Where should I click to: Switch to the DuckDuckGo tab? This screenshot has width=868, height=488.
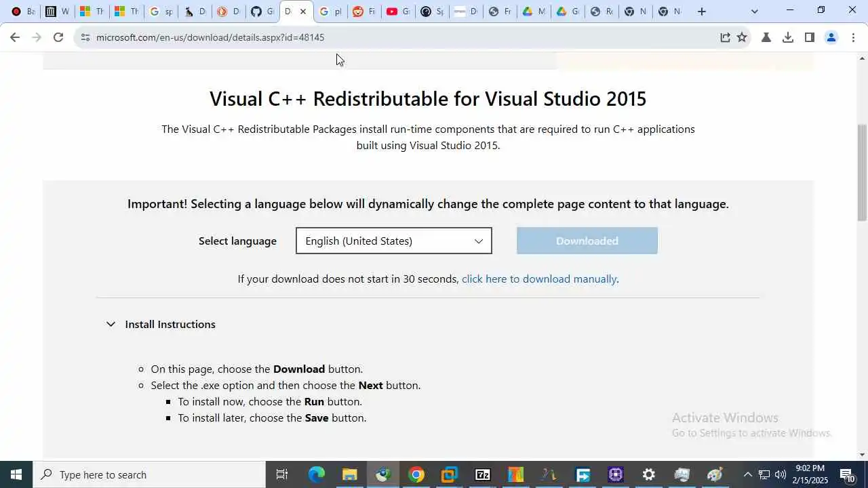[x=229, y=12]
